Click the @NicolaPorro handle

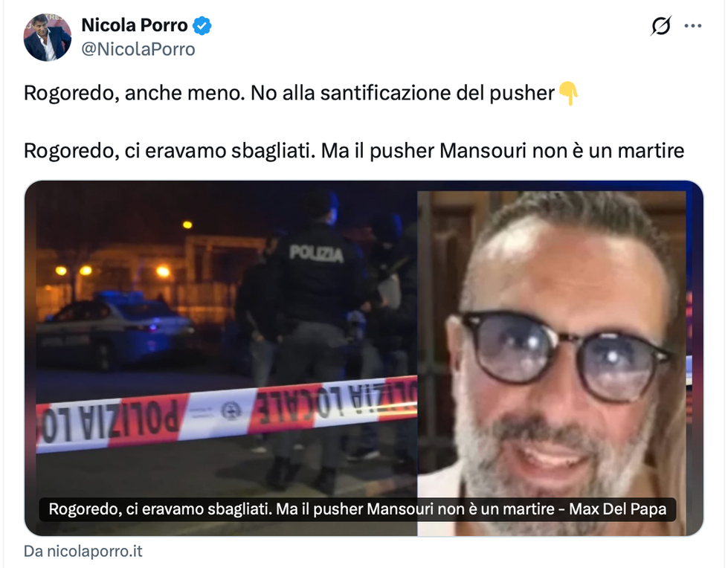coord(138,49)
